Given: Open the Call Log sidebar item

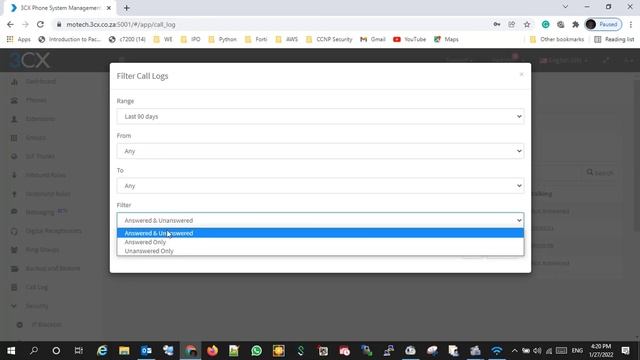Looking at the screenshot, I should [36, 287].
